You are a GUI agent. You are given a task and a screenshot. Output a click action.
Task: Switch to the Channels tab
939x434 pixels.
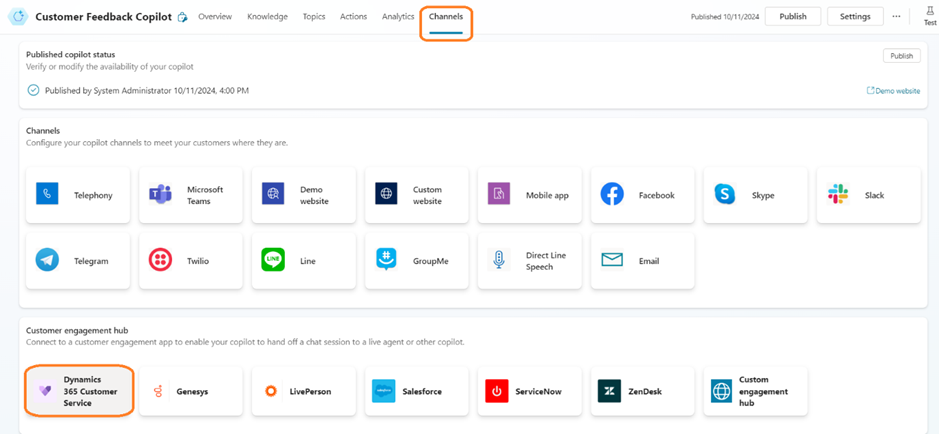446,17
